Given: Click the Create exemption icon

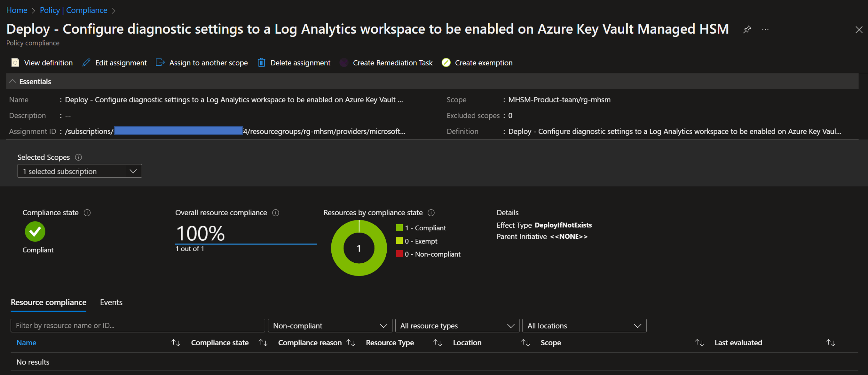Looking at the screenshot, I should pos(446,63).
